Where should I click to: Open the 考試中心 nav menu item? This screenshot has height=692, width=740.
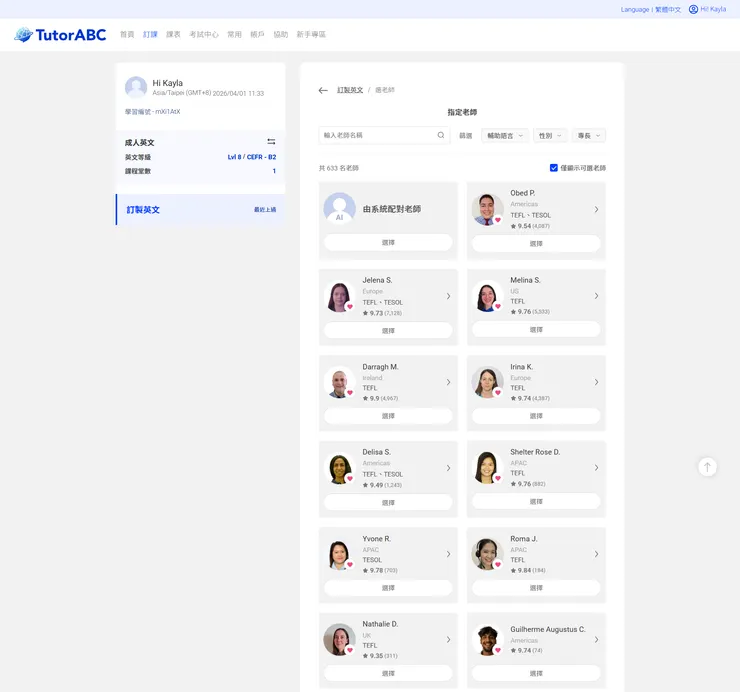point(204,34)
